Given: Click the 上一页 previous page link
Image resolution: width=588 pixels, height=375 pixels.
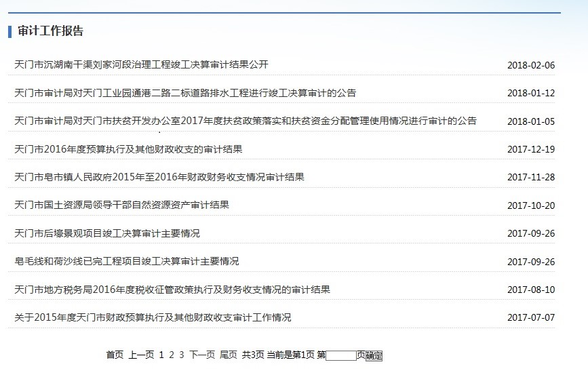Looking at the screenshot, I should [141, 355].
